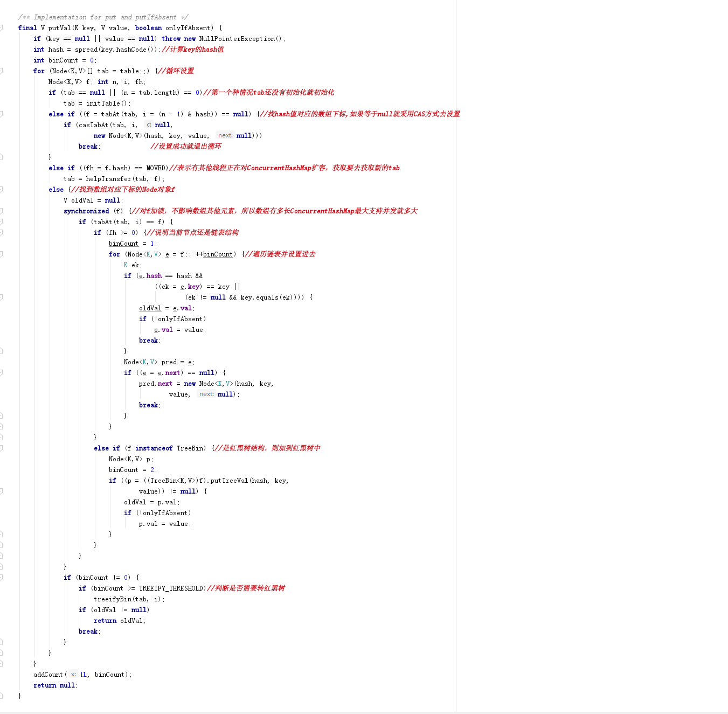The height and width of the screenshot is (714, 728).
Task: Collapse the inner node-traversal for loop fold region
Action: point(2,254)
